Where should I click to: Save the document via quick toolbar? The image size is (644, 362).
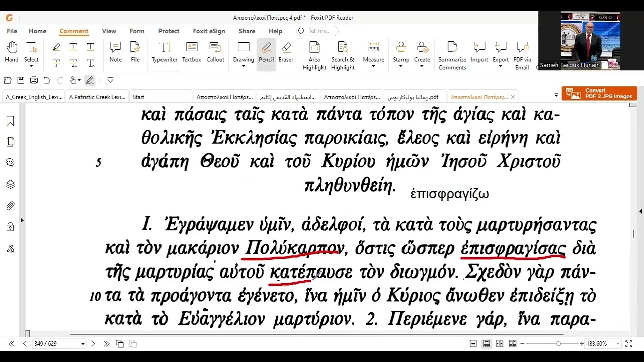pos(21,80)
